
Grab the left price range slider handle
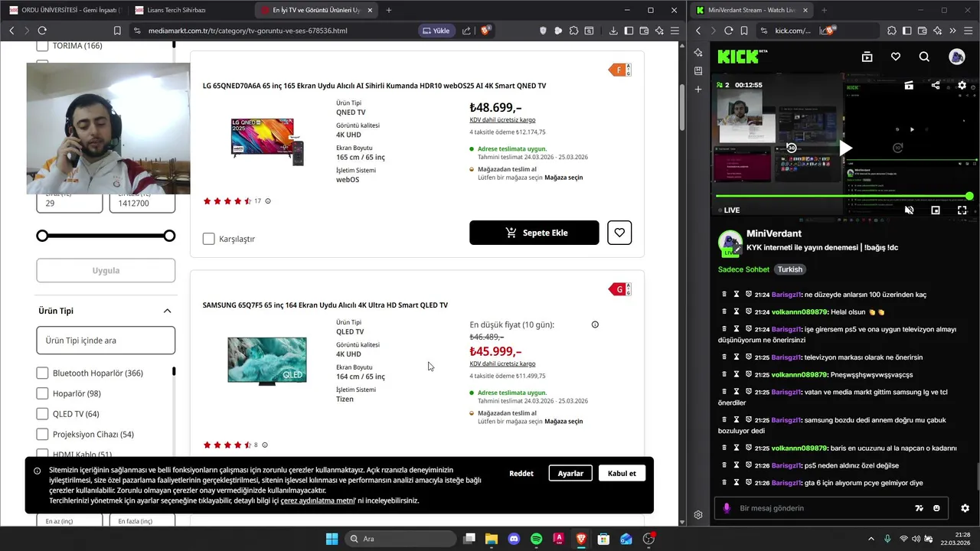(x=42, y=236)
